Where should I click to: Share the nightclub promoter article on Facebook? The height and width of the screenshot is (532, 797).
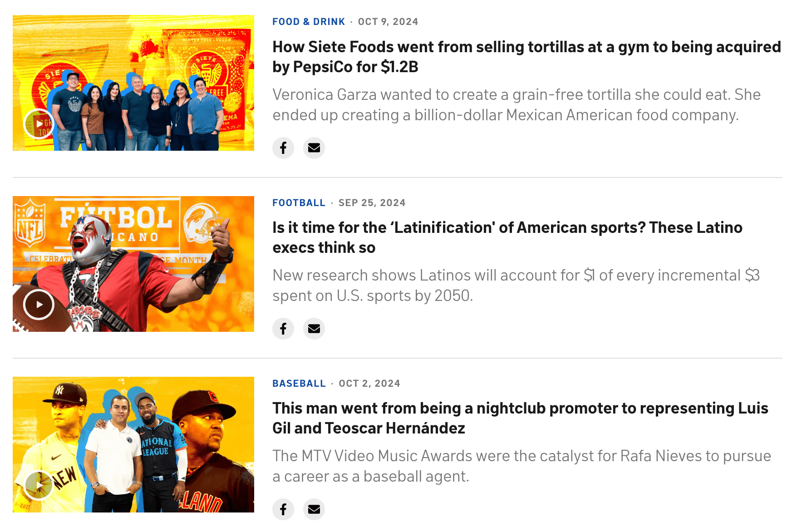click(x=283, y=509)
